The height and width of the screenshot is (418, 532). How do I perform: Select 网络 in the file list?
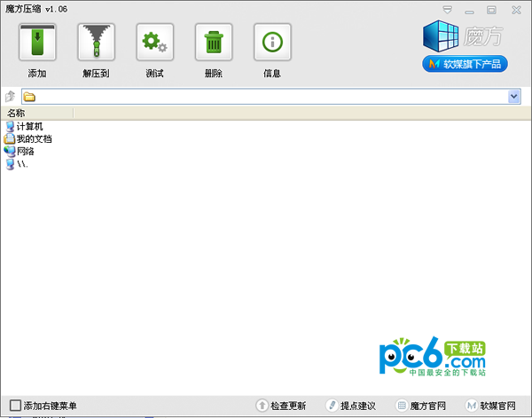(x=25, y=151)
